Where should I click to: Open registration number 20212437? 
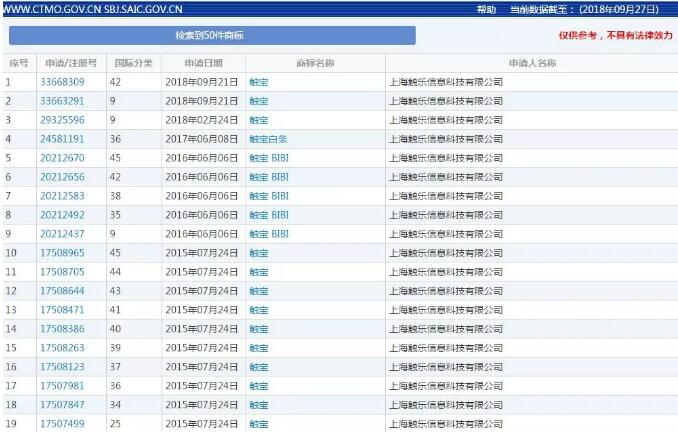click(62, 234)
